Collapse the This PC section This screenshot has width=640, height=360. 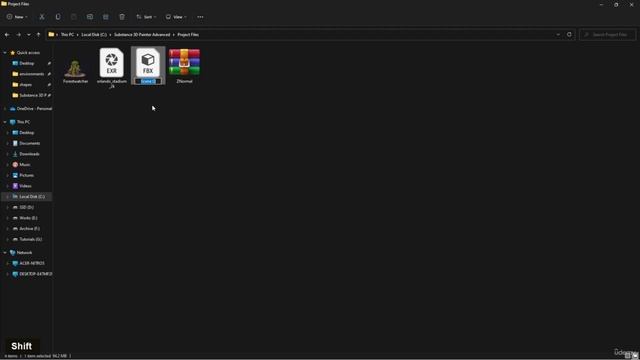pos(5,122)
